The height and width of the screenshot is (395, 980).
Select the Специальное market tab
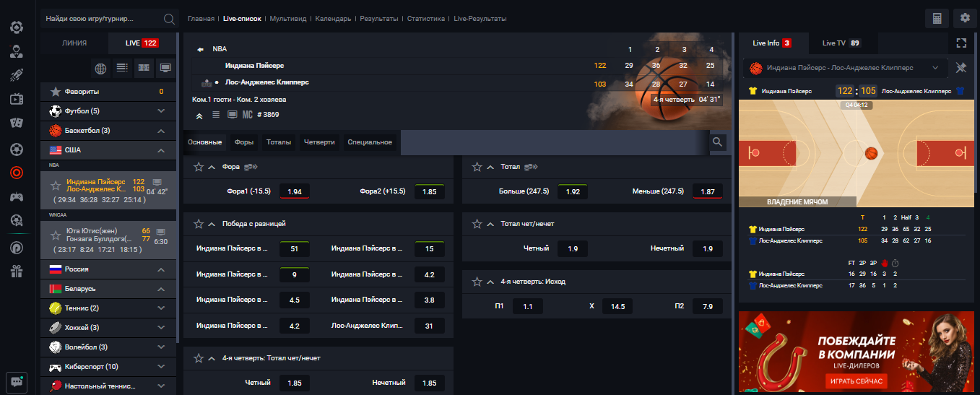coord(370,142)
